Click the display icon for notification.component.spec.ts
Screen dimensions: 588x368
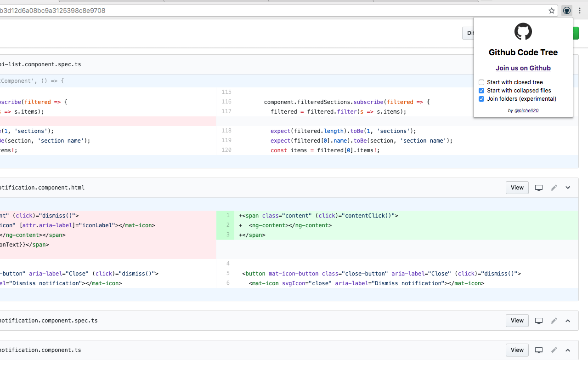[539, 321]
